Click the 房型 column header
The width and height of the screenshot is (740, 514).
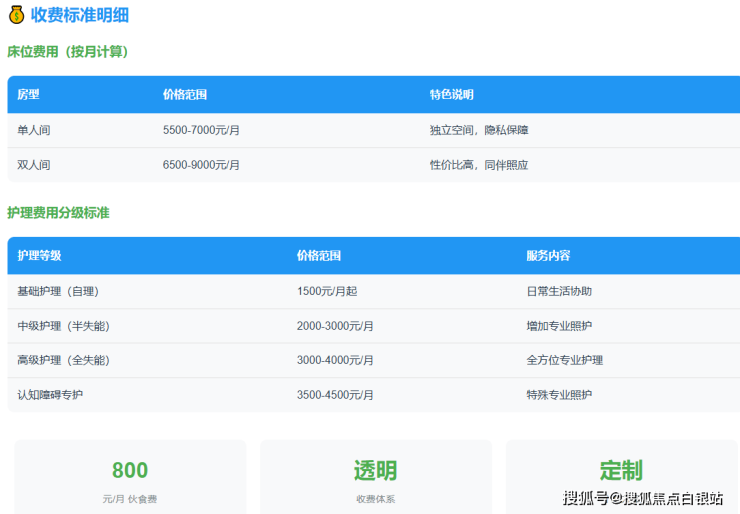(x=28, y=95)
